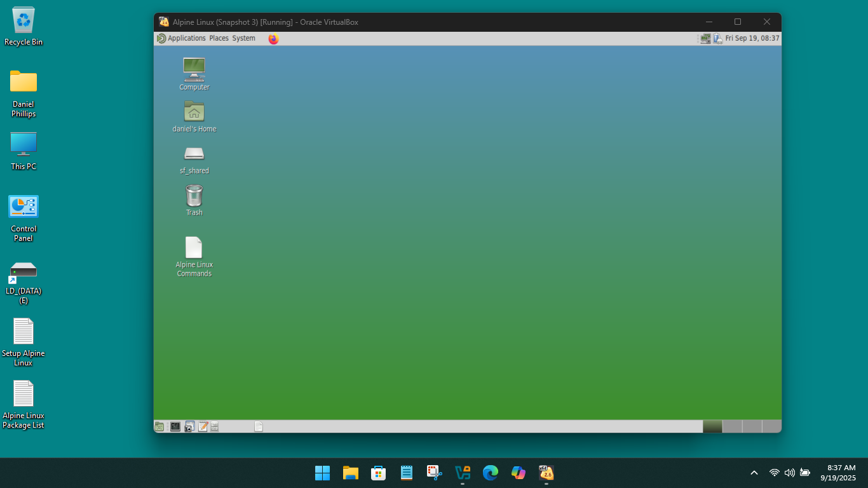This screenshot has width=868, height=488.
Task: Open the Computer desktop icon
Action: (194, 69)
